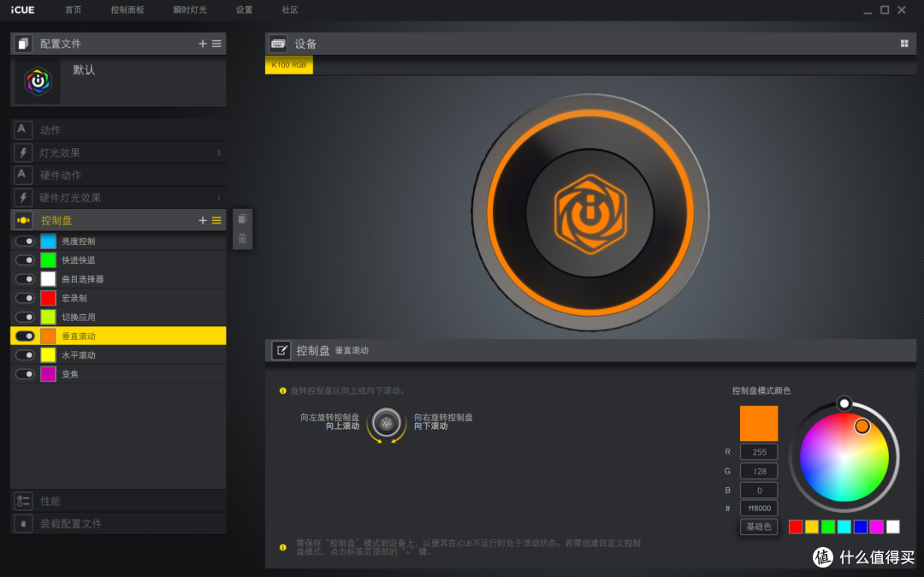This screenshot has width=924, height=577.
Task: Click the keyboard icon in 设备 header
Action: (x=278, y=44)
